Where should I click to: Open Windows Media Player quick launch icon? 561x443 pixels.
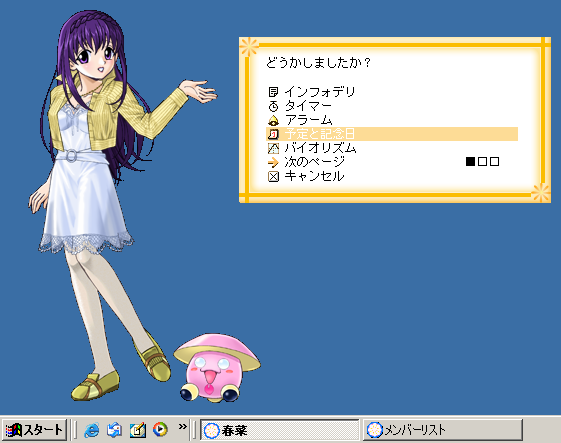pos(160,429)
